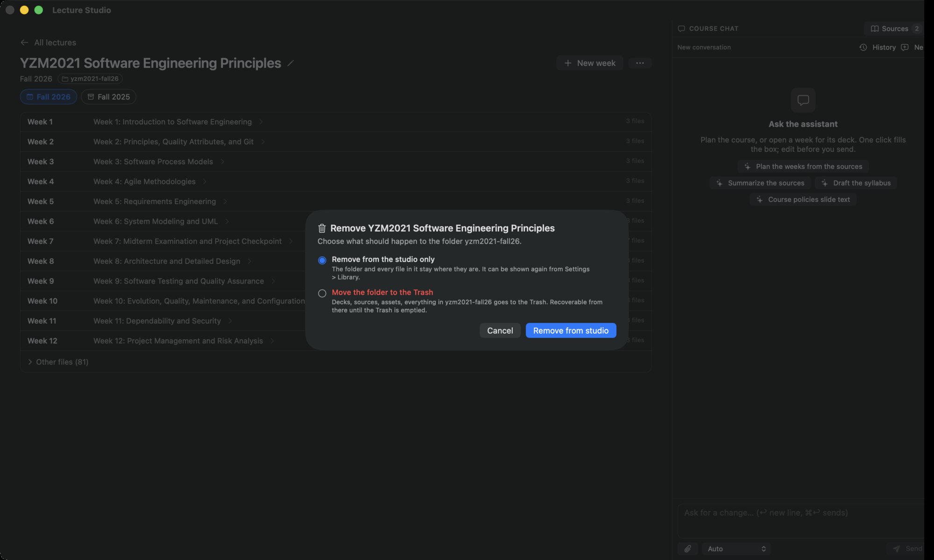
Task: Click the Sources button in course chat
Action: click(894, 28)
